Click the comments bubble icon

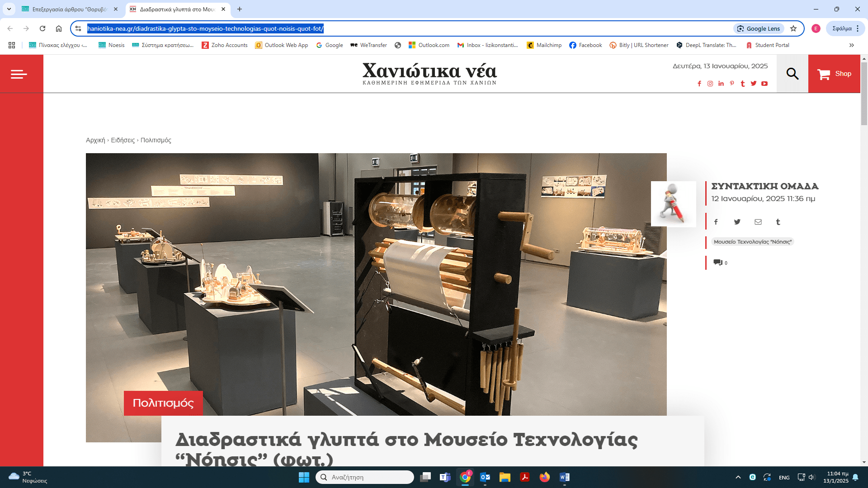pos(718,263)
